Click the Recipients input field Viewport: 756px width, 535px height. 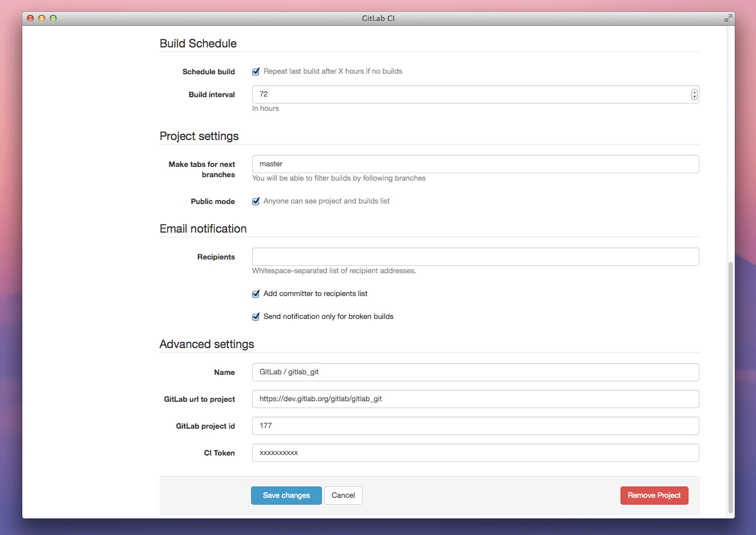click(475, 257)
